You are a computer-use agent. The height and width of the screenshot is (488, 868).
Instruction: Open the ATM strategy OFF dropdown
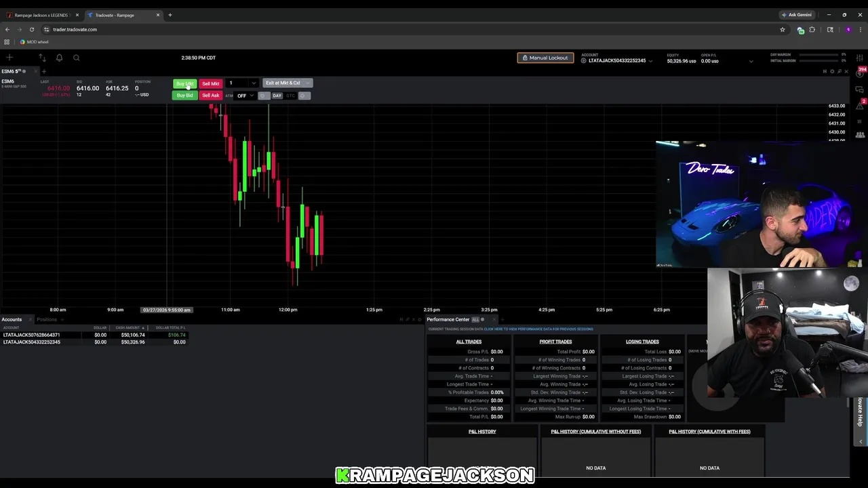[x=245, y=96]
